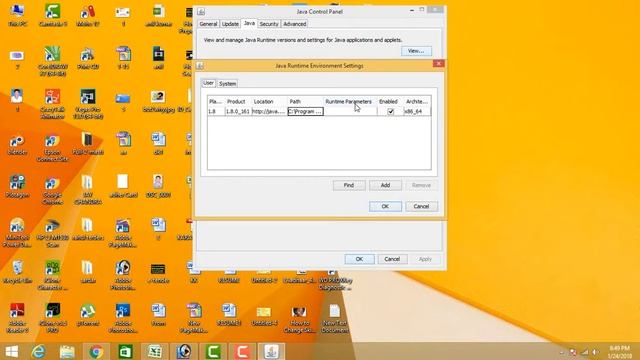Click the Java icon in Control Panel title bar
This screenshot has width=640, height=360.
click(x=201, y=12)
